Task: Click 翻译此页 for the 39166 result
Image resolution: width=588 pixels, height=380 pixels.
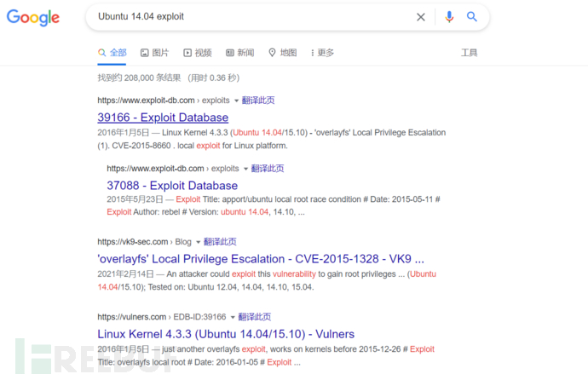Action: coord(258,100)
